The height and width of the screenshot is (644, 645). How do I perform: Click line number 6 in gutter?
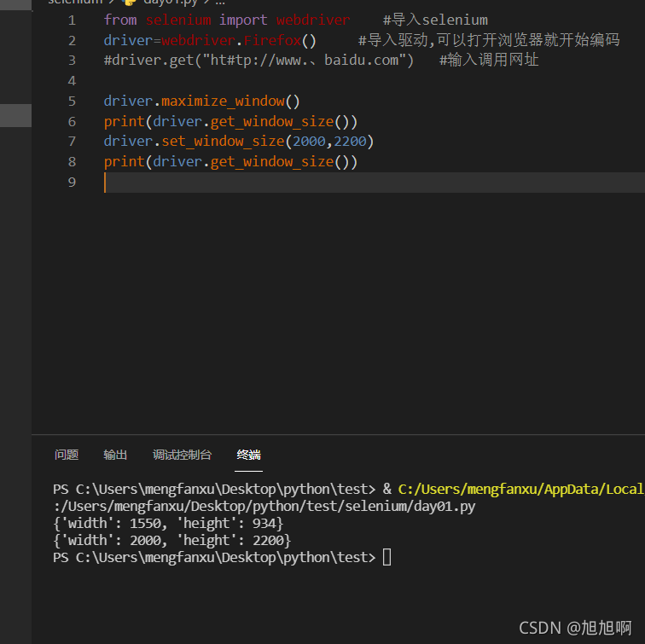(x=72, y=121)
